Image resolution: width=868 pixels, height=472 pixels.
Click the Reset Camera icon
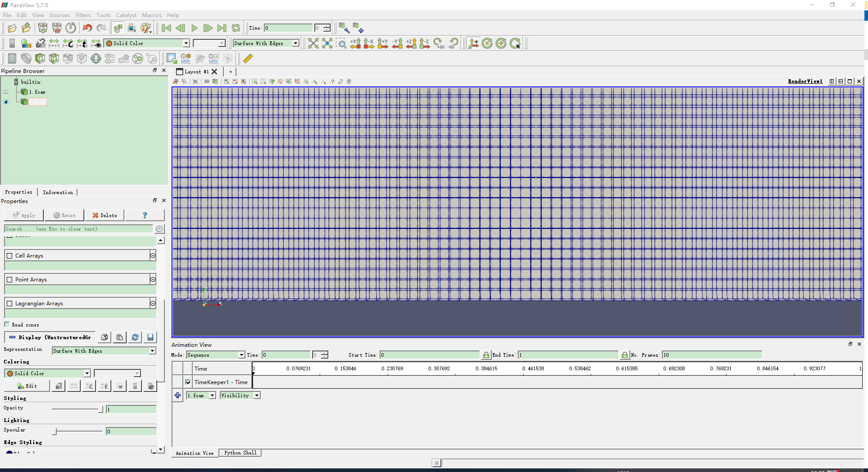pyautogui.click(x=313, y=43)
